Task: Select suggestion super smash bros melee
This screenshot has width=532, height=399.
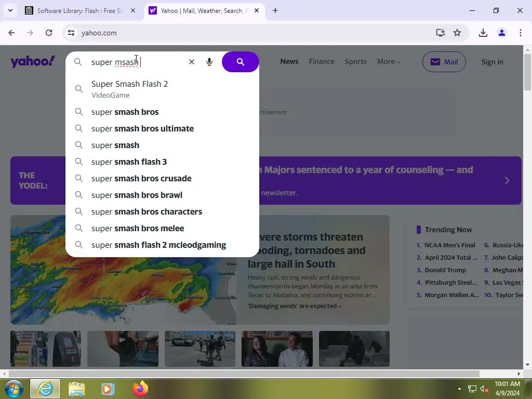Action: click(162, 229)
